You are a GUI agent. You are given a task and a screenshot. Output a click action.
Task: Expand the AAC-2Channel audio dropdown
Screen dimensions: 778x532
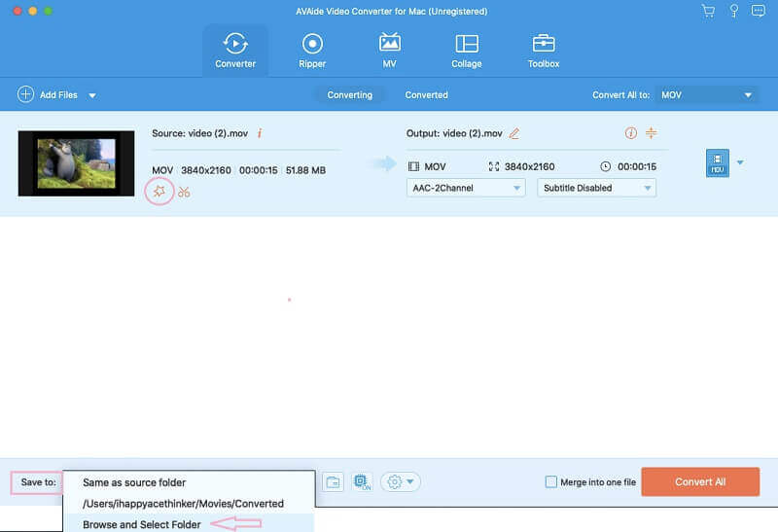click(x=465, y=188)
